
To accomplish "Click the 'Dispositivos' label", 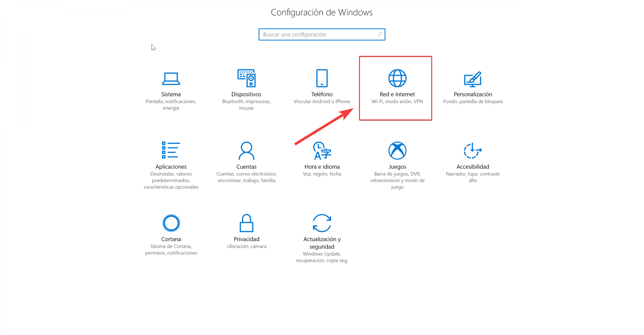I will click(x=247, y=94).
